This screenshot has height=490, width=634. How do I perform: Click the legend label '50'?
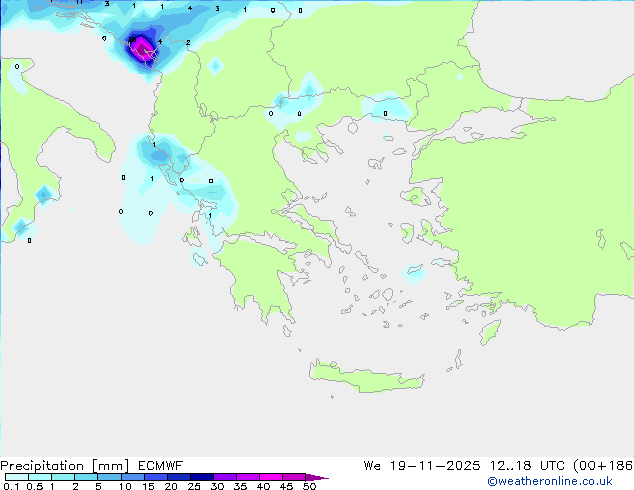309,486
